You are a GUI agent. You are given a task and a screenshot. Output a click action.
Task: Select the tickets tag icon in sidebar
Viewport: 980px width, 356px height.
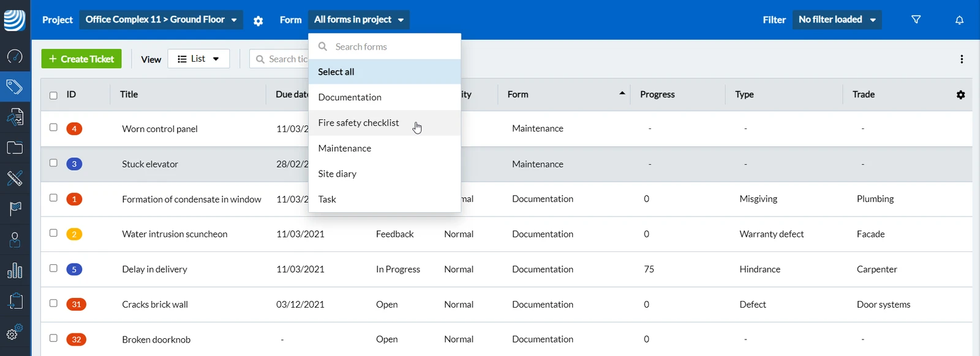(15, 87)
